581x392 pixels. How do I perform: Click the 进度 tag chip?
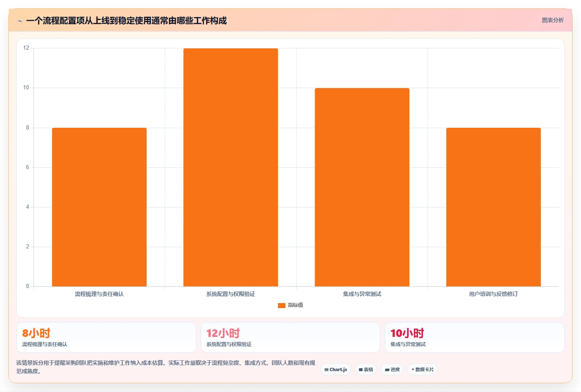coord(392,369)
